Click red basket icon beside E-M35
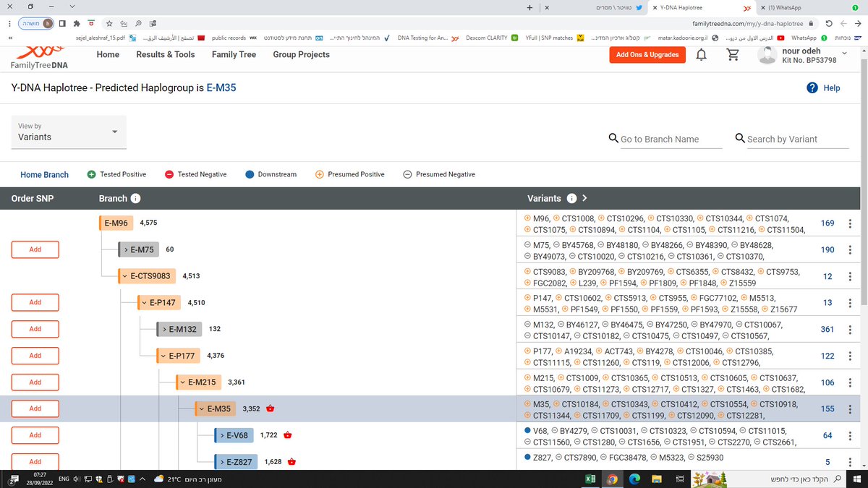Screen dimensions: 868x488 coord(271,408)
